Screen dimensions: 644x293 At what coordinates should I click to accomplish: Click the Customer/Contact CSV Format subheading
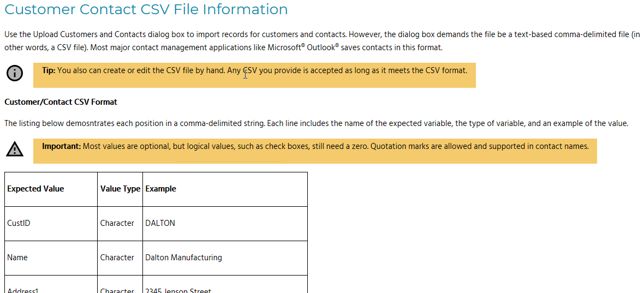coord(61,102)
